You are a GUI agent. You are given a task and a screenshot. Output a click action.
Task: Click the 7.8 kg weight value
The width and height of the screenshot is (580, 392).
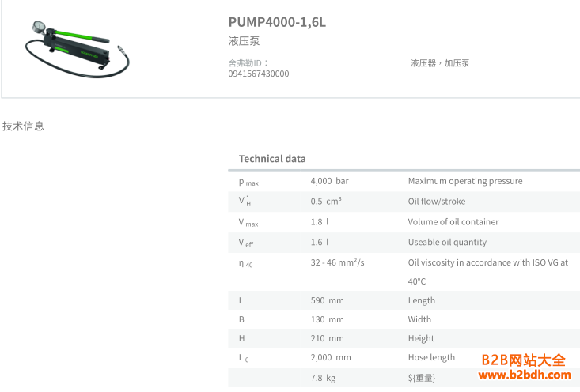pyautogui.click(x=323, y=378)
